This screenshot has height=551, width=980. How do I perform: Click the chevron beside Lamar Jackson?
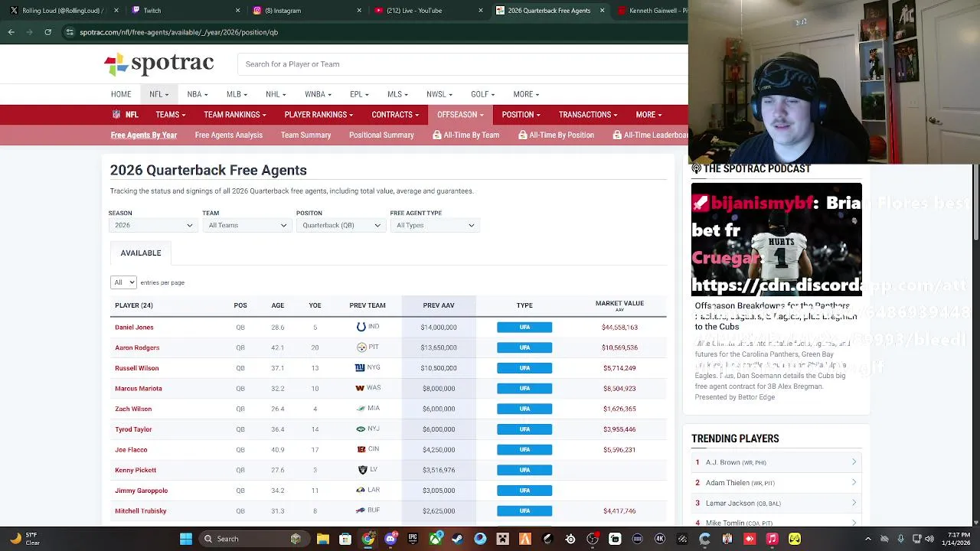tap(854, 503)
